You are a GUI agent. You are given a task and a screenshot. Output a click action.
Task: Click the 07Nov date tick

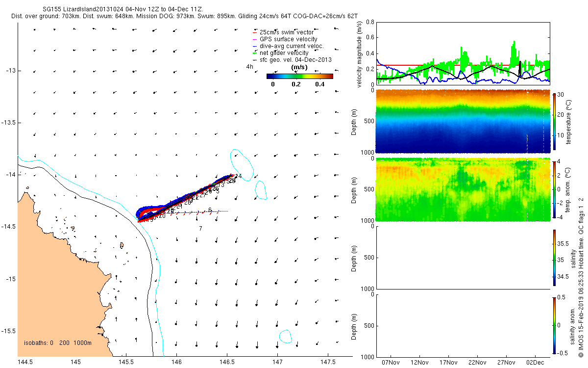(391, 362)
